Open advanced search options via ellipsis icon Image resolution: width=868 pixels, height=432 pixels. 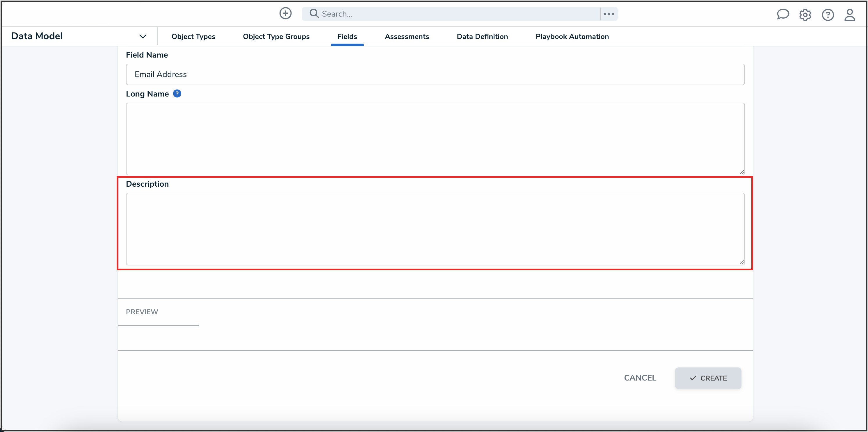pos(609,14)
